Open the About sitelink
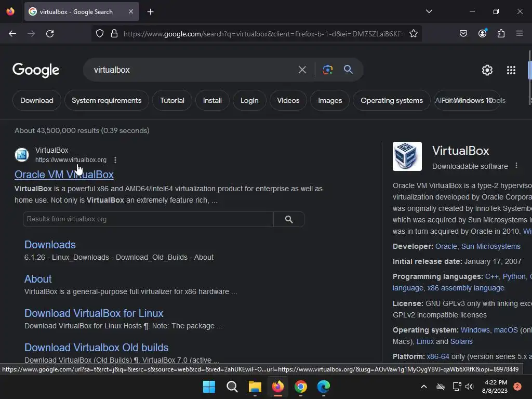 point(38,279)
